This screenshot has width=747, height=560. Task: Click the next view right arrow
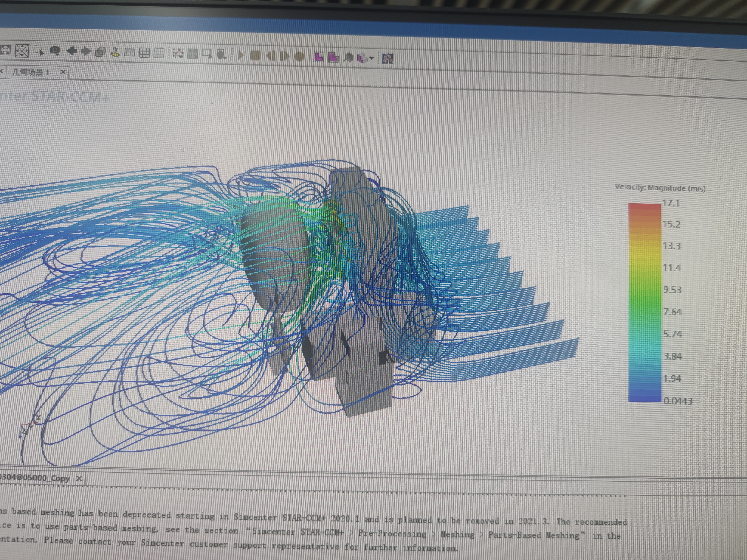pos(86,52)
